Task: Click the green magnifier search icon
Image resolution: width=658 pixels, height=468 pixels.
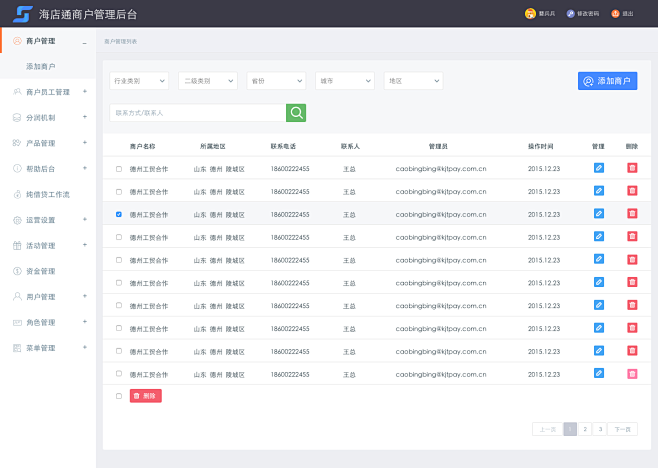Action: (x=296, y=112)
